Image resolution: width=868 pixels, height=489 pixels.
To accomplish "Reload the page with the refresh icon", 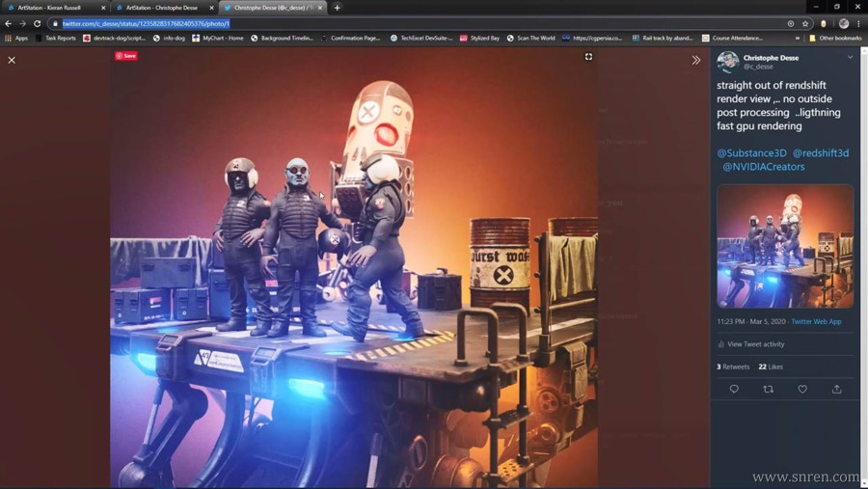I will tap(37, 23).
